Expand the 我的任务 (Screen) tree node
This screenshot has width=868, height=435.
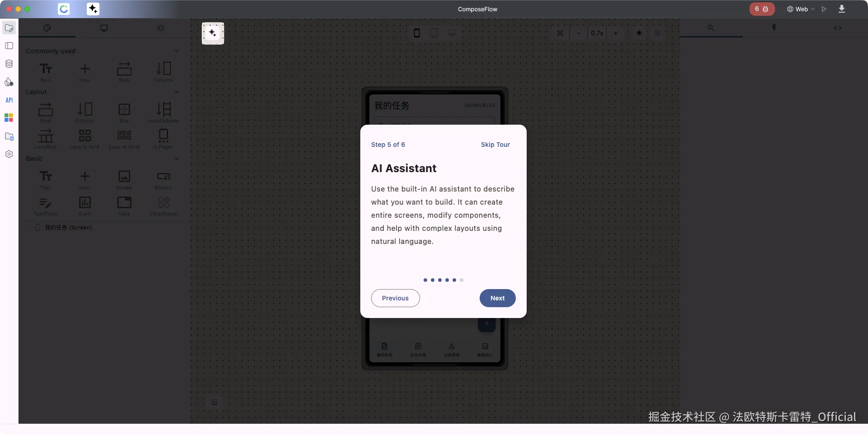pos(30,227)
